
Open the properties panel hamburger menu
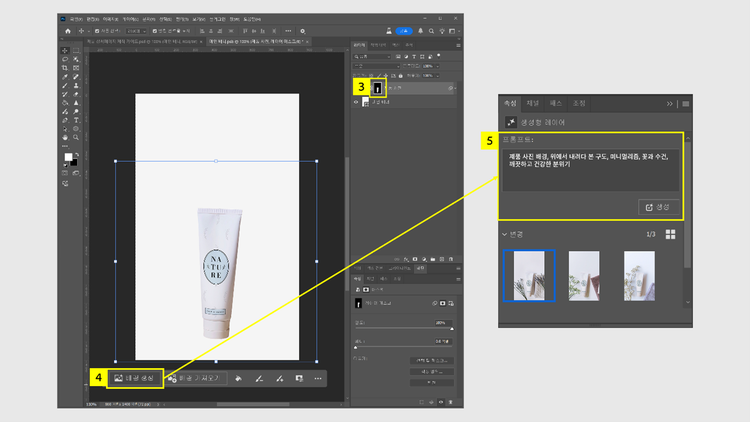[686, 103]
